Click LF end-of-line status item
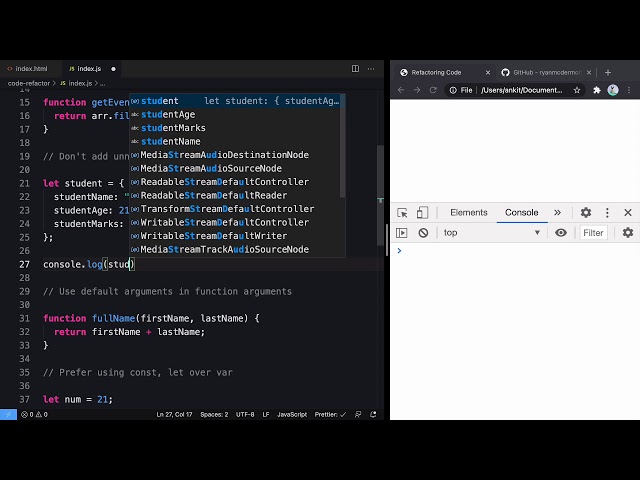Screen dimensions: 640x480 click(x=266, y=414)
